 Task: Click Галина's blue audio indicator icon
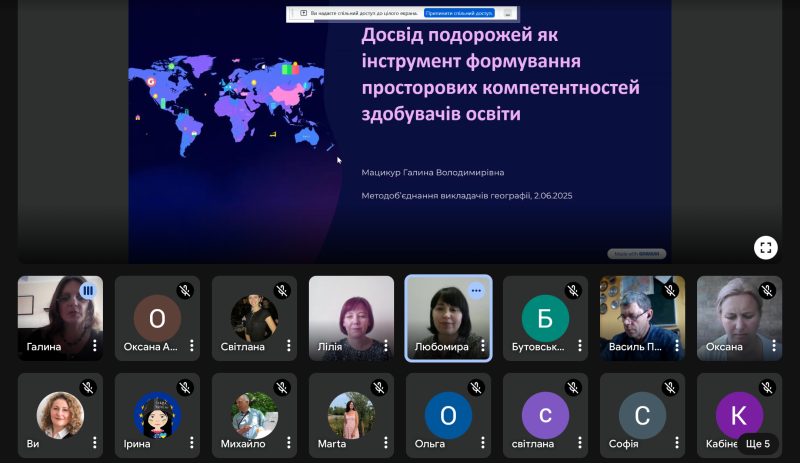(88, 290)
